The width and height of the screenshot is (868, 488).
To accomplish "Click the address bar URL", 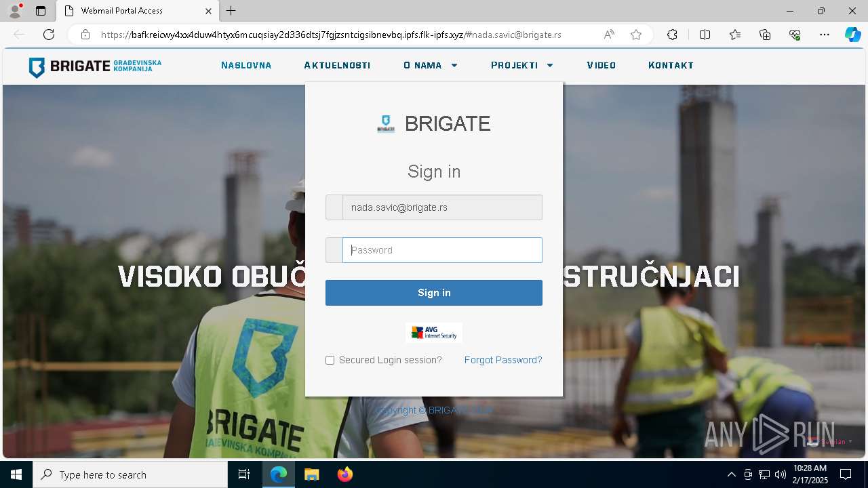I will [331, 35].
